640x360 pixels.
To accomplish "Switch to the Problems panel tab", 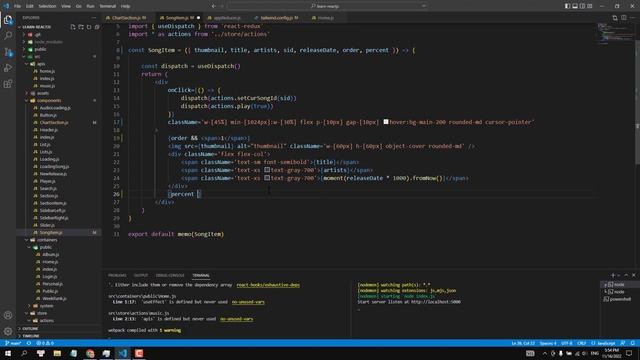I will click(x=117, y=276).
